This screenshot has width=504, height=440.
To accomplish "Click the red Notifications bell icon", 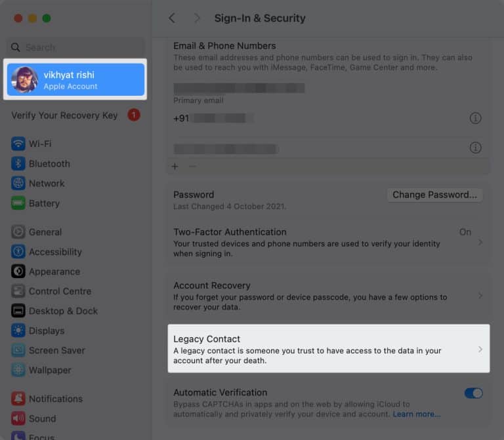I will point(18,399).
